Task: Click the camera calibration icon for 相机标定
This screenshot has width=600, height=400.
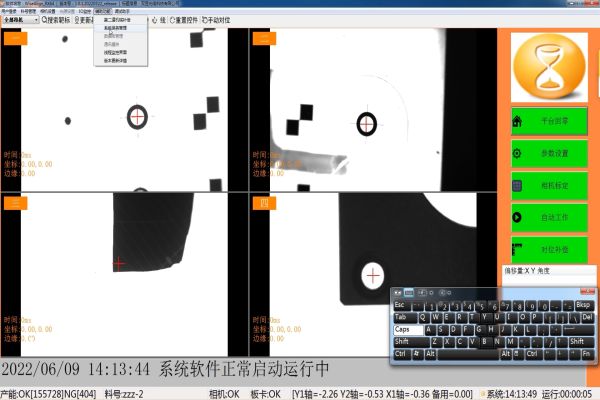Action: [x=517, y=186]
